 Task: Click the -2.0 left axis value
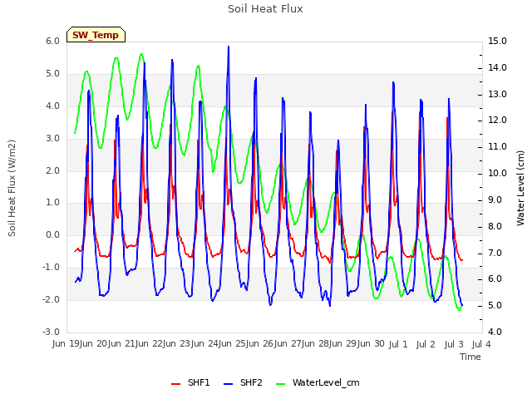point(51,299)
